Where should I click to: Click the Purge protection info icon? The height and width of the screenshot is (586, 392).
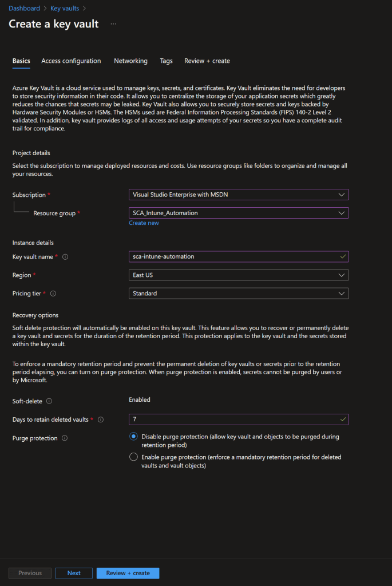tap(64, 438)
